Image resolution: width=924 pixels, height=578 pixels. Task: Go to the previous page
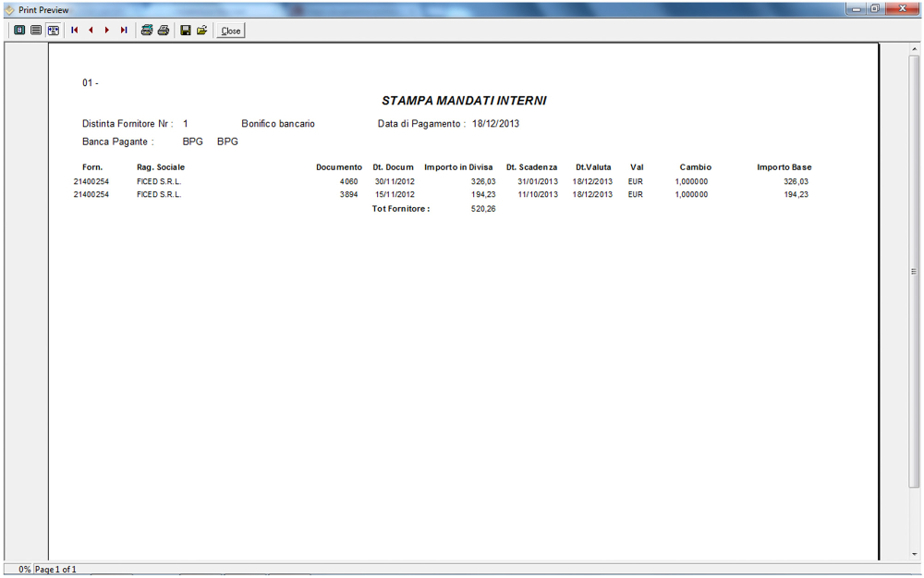tap(91, 31)
